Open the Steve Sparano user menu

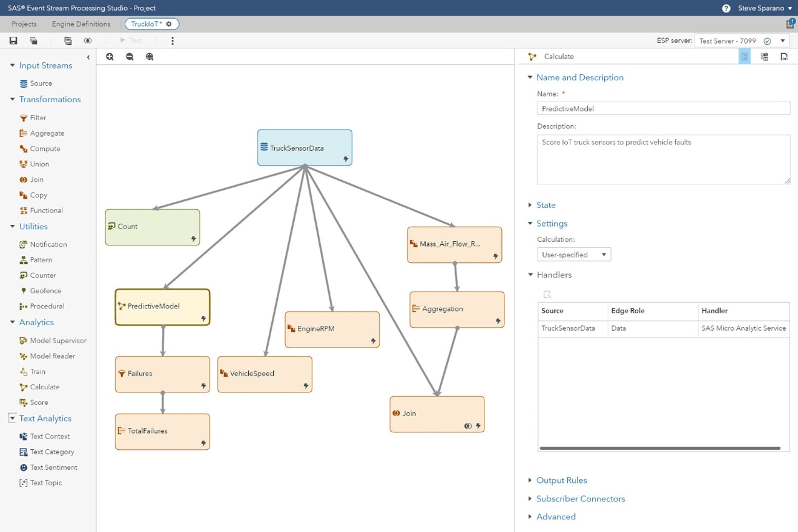(x=766, y=8)
